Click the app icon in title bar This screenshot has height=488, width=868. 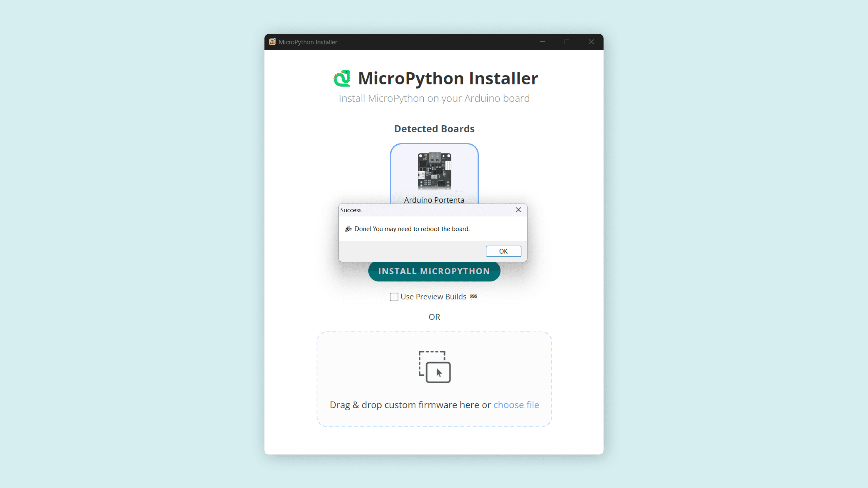[x=272, y=42]
